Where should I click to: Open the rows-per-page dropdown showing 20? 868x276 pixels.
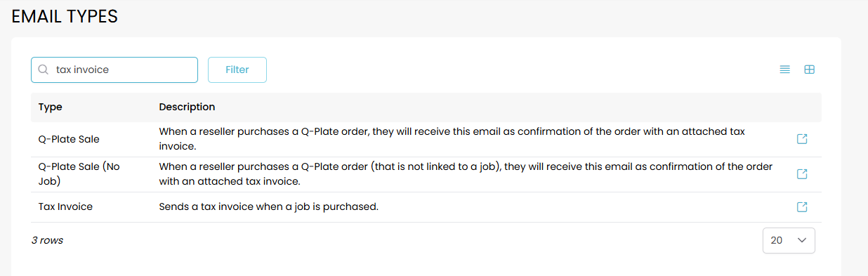[x=789, y=240]
